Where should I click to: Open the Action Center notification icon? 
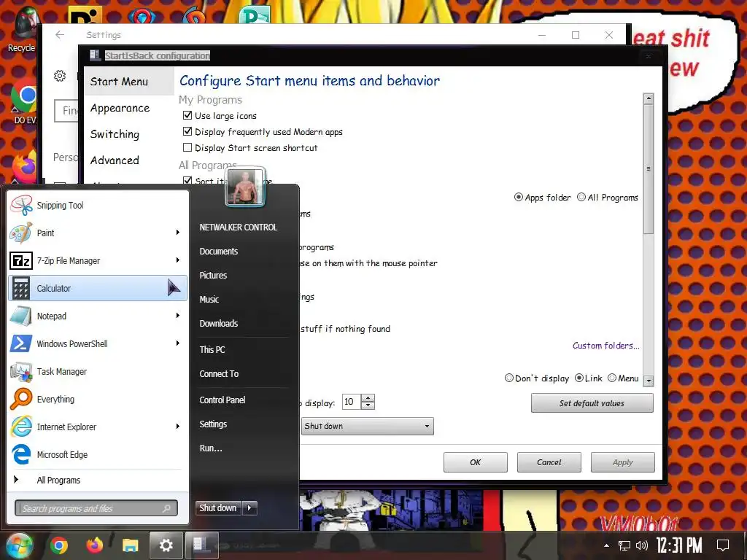pyautogui.click(x=723, y=545)
